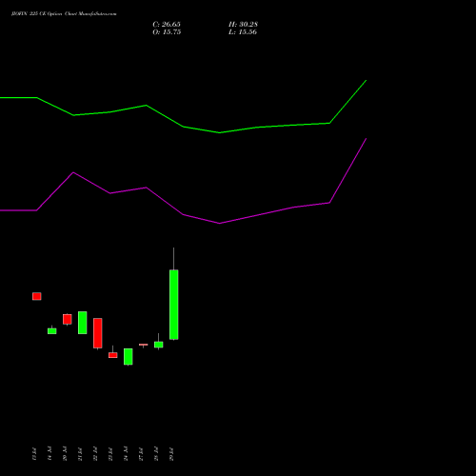Viewport: 476px width, 476px height.
Task: Click the chart title text at top left
Action: click(x=64, y=14)
